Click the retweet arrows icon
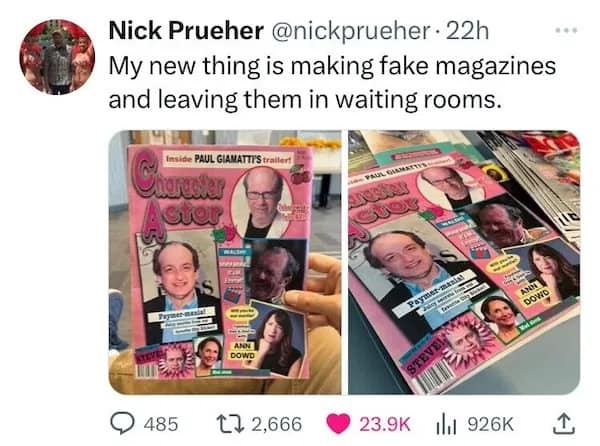Screen dimensions: 600x446 [x=230, y=424]
